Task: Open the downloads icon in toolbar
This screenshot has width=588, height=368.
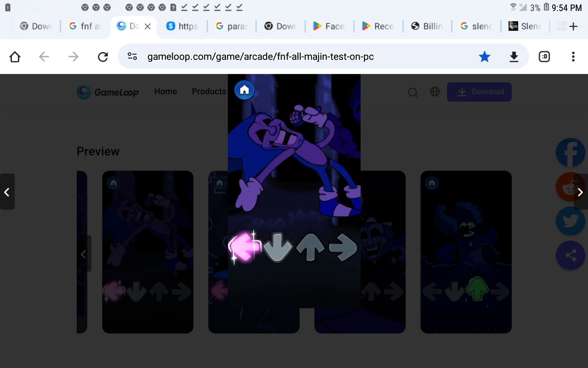Action: [514, 57]
